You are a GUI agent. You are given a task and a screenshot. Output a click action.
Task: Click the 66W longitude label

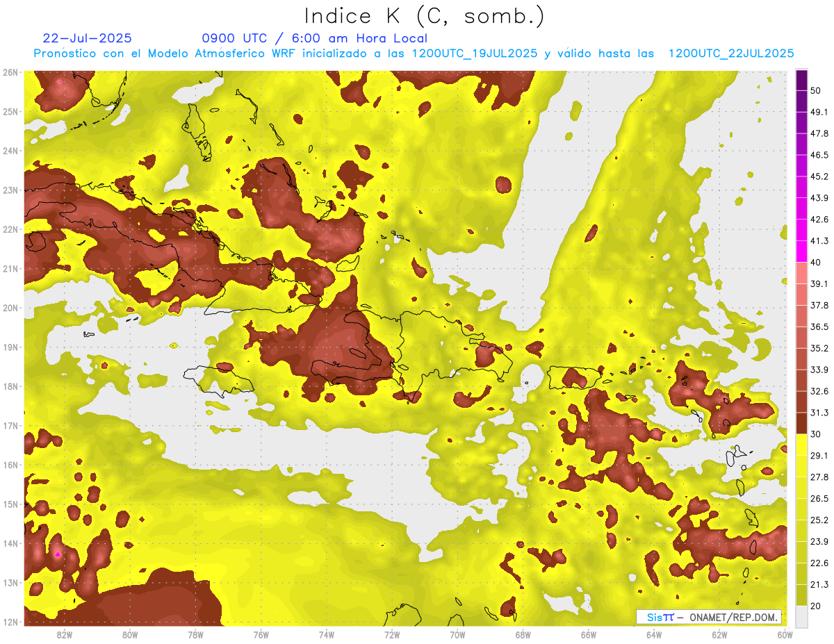[589, 634]
